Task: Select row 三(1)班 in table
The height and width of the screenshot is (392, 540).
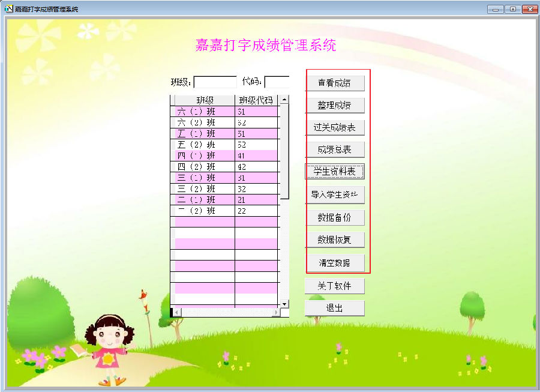Action: [x=224, y=178]
